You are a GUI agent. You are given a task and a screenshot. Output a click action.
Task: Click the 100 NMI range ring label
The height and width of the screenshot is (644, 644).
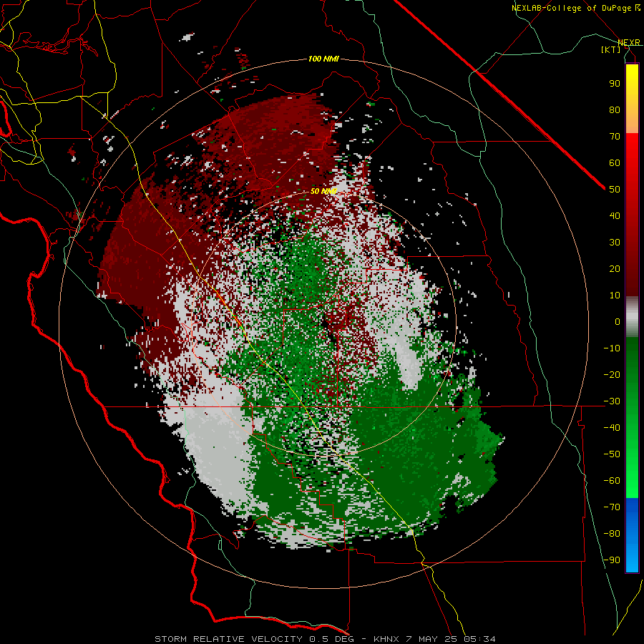pos(323,59)
